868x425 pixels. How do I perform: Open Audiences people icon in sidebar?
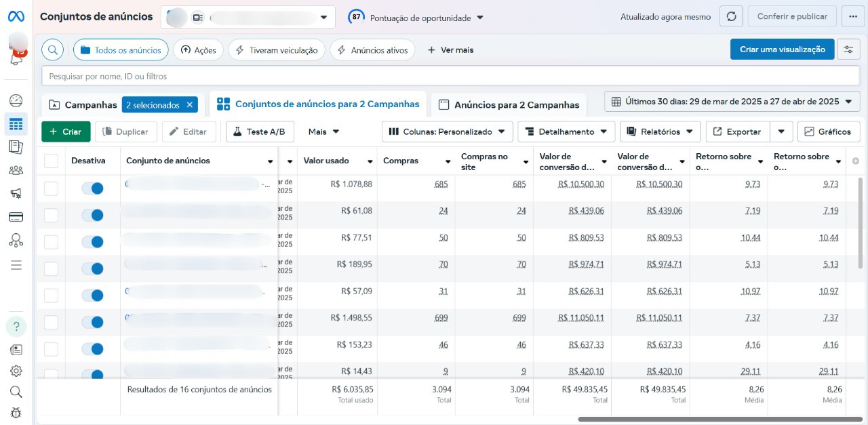tap(16, 170)
